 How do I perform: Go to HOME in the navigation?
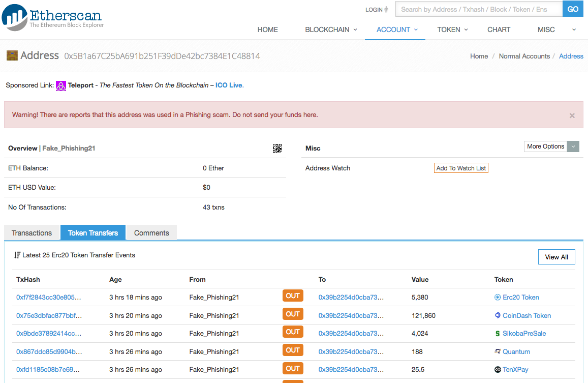[x=267, y=30]
